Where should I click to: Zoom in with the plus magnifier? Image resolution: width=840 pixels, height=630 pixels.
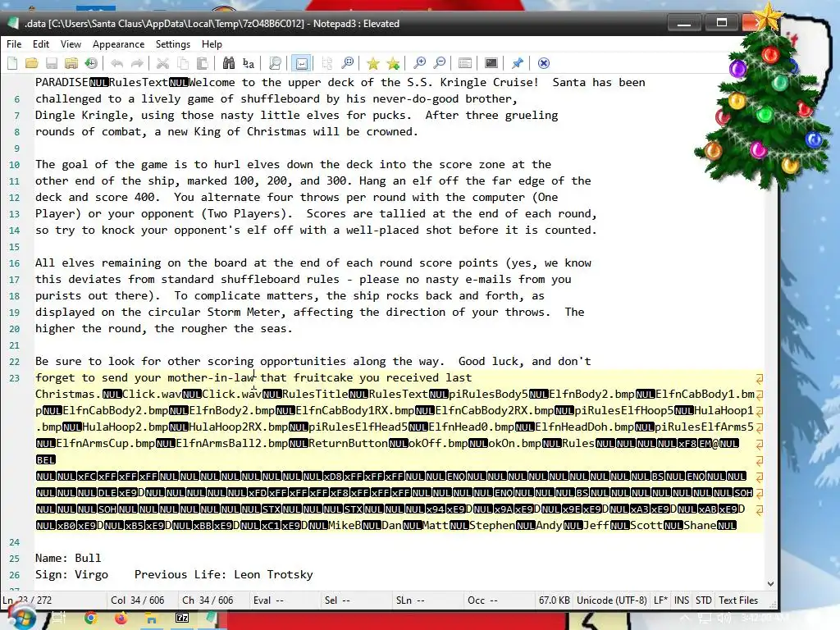click(x=419, y=63)
